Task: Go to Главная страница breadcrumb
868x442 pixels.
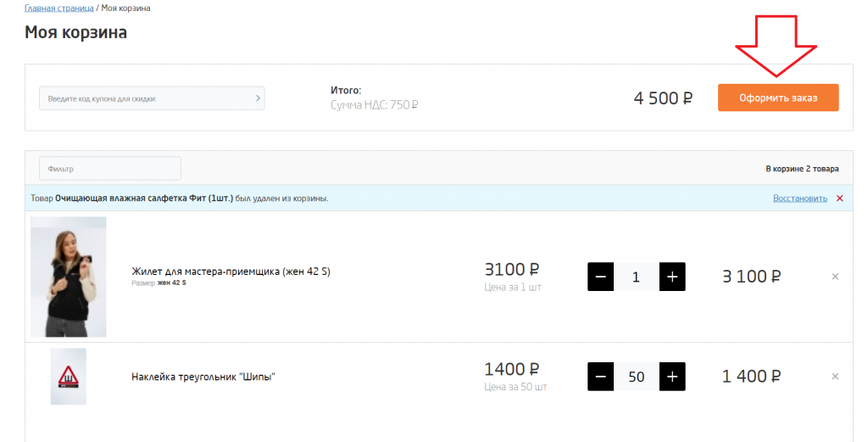Action: pyautogui.click(x=58, y=8)
